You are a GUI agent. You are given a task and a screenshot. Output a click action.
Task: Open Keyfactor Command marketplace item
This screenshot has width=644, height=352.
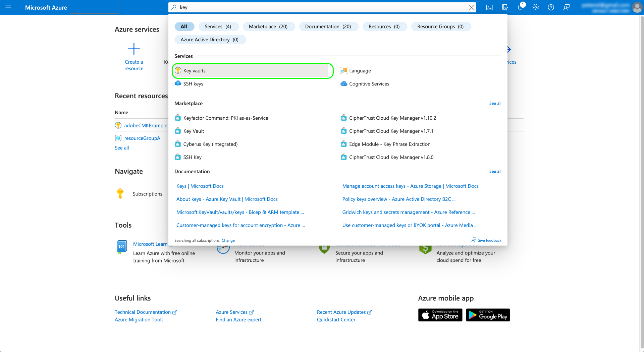[221, 118]
